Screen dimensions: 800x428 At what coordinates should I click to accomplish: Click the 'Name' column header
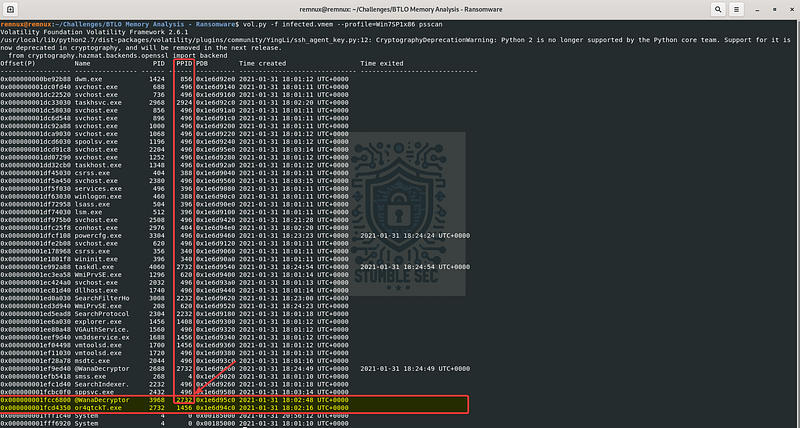click(x=82, y=64)
